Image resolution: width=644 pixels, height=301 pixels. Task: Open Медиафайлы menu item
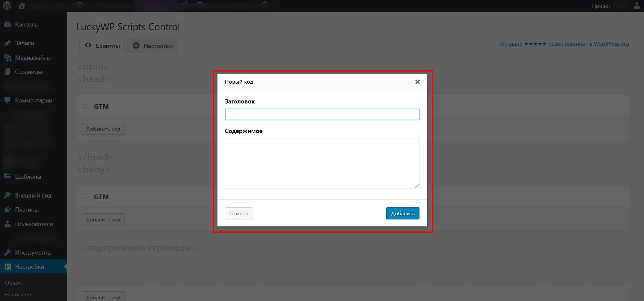pyautogui.click(x=33, y=58)
